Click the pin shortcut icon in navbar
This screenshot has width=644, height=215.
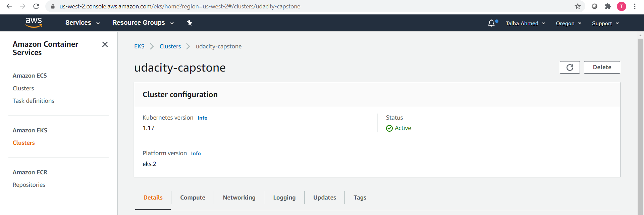click(x=190, y=23)
